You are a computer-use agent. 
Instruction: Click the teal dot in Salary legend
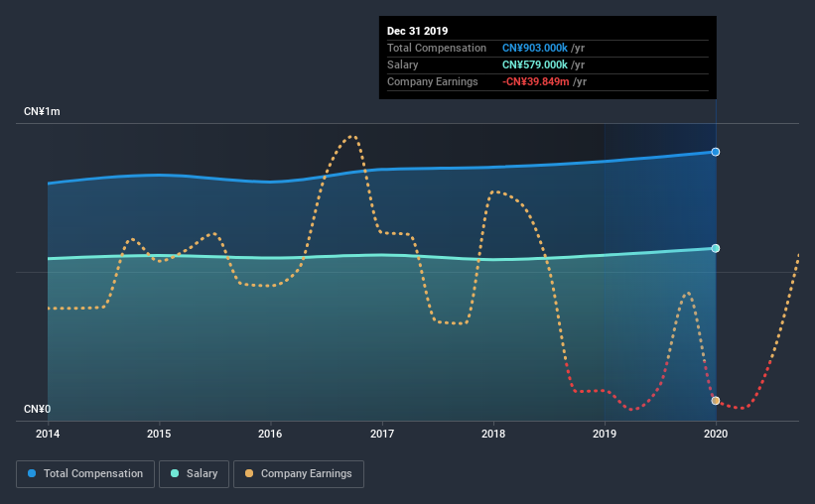click(x=175, y=473)
